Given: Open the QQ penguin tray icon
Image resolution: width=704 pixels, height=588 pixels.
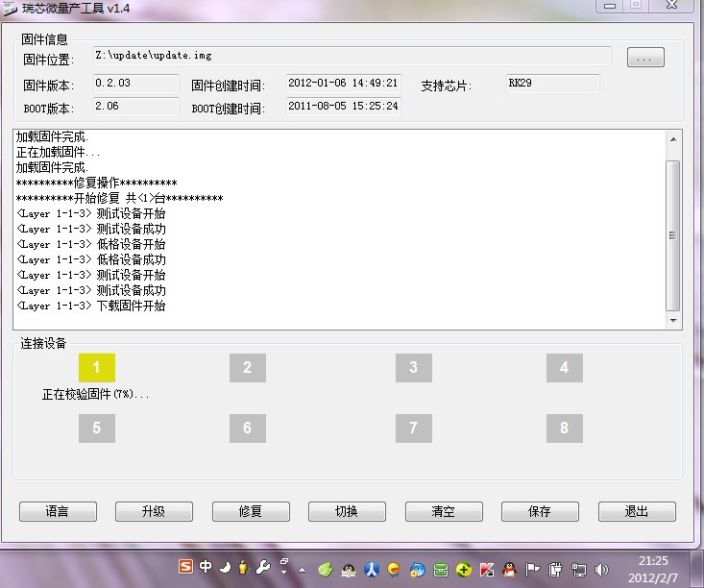Looking at the screenshot, I should click(509, 570).
